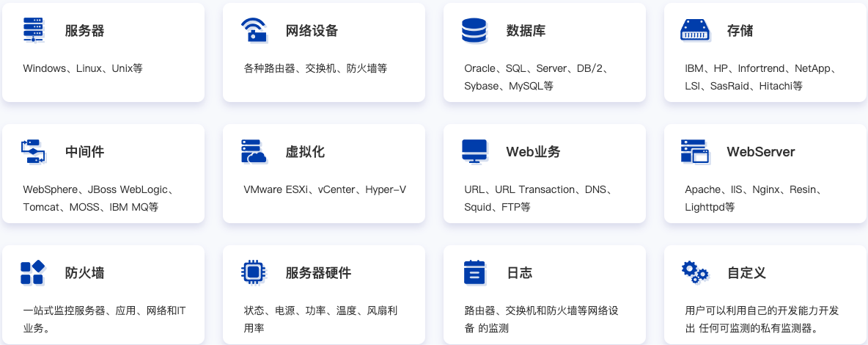Click the server hardware chip icon
Screen dimensions: 868x345
pos(254,272)
